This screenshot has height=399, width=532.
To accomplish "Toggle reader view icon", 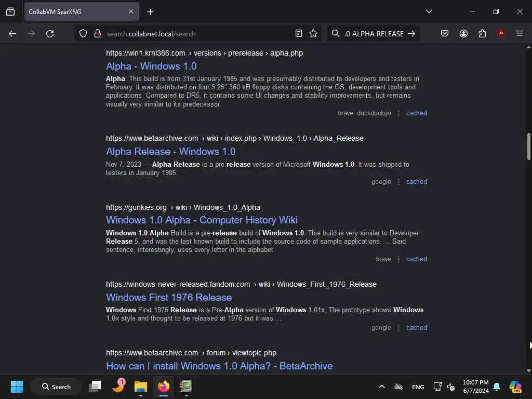I will tap(299, 34).
